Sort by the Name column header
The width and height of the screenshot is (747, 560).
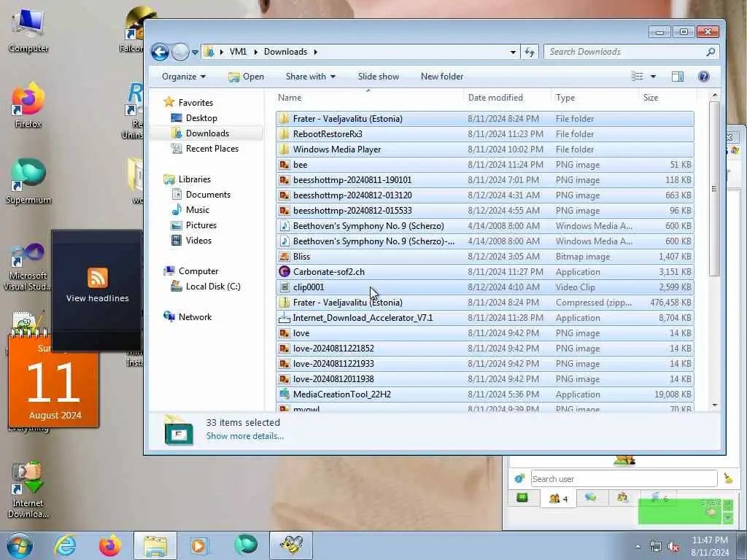coord(368,98)
